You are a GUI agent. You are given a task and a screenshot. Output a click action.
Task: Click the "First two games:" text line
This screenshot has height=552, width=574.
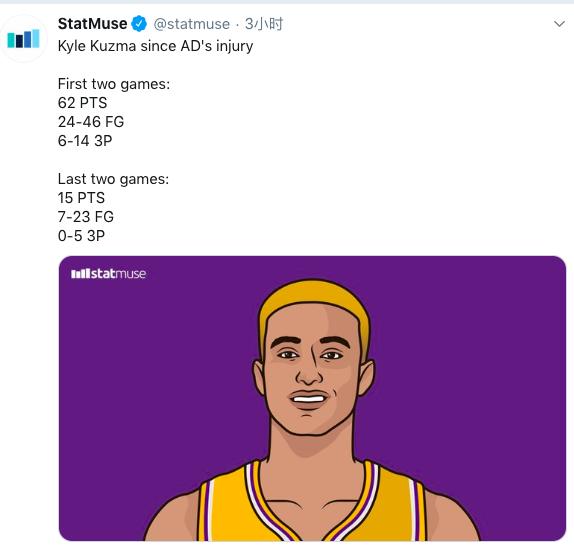pyautogui.click(x=114, y=84)
